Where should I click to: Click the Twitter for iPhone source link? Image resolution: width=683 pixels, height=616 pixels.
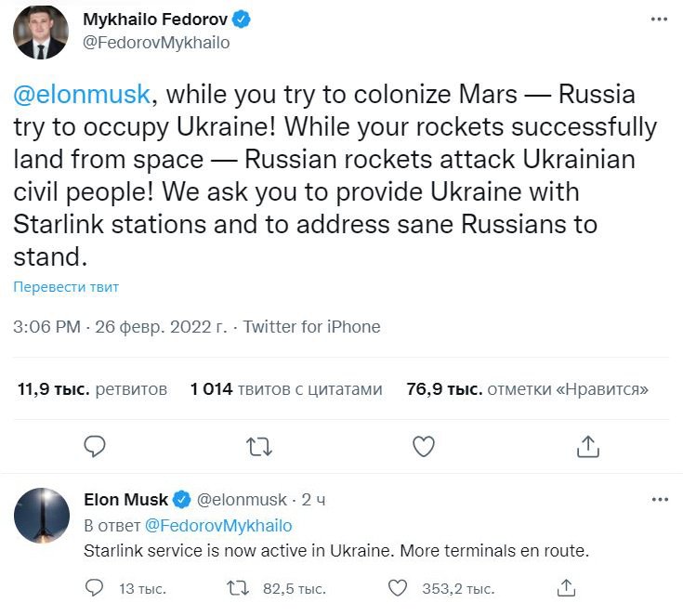click(x=312, y=327)
